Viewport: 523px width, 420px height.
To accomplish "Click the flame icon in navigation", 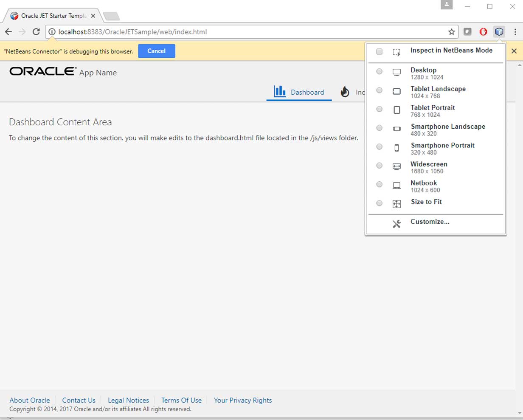I will 345,92.
